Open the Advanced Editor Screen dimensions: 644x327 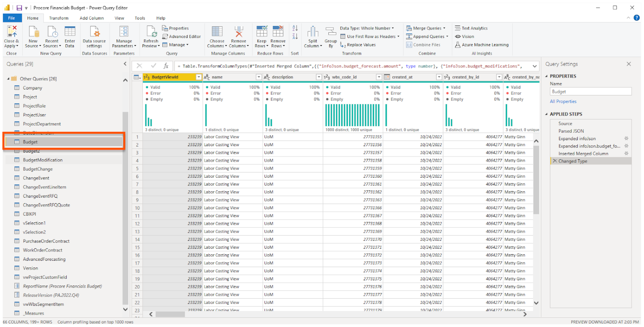coord(182,36)
